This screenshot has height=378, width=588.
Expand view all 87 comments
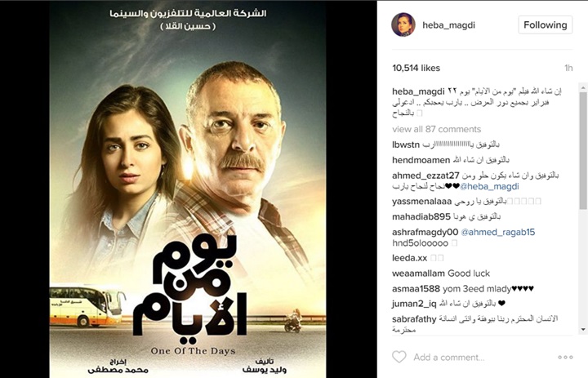point(436,129)
